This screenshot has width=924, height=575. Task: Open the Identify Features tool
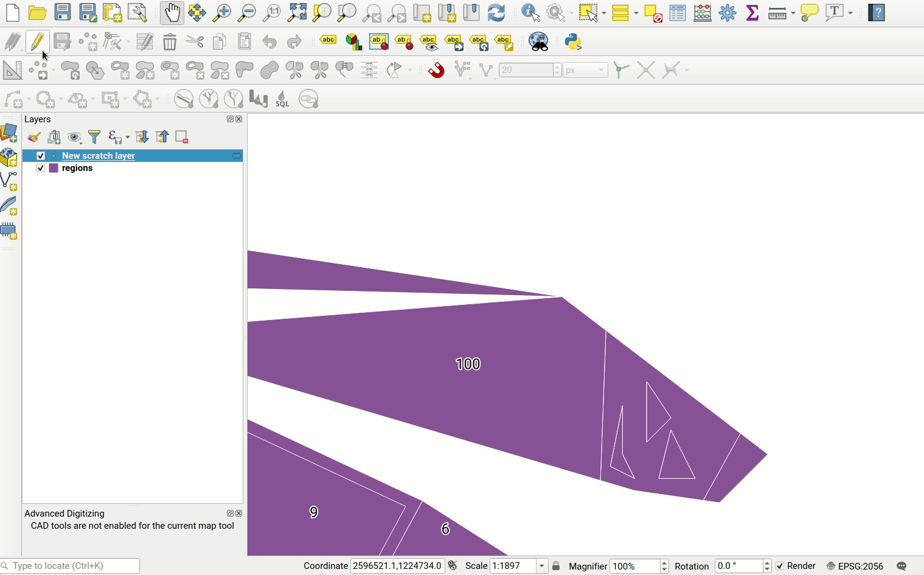pos(530,13)
